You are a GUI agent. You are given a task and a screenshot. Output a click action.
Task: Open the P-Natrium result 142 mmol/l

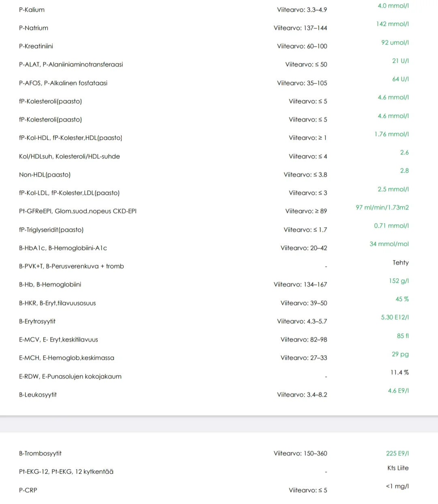click(392, 24)
